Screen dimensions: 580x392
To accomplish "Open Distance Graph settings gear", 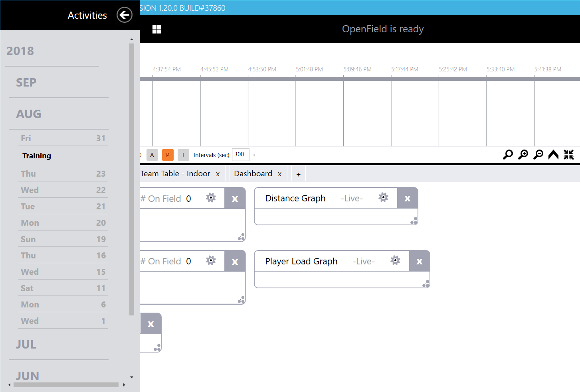I will 384,197.
